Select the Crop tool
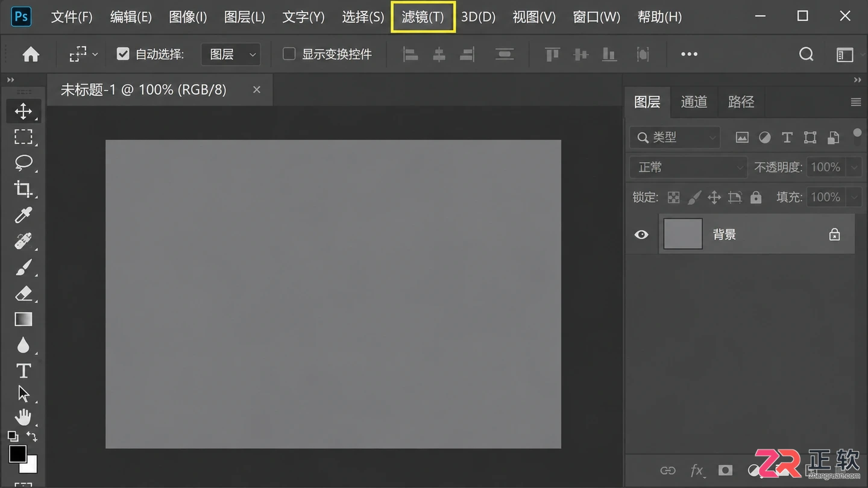The height and width of the screenshot is (488, 868). coord(24,189)
